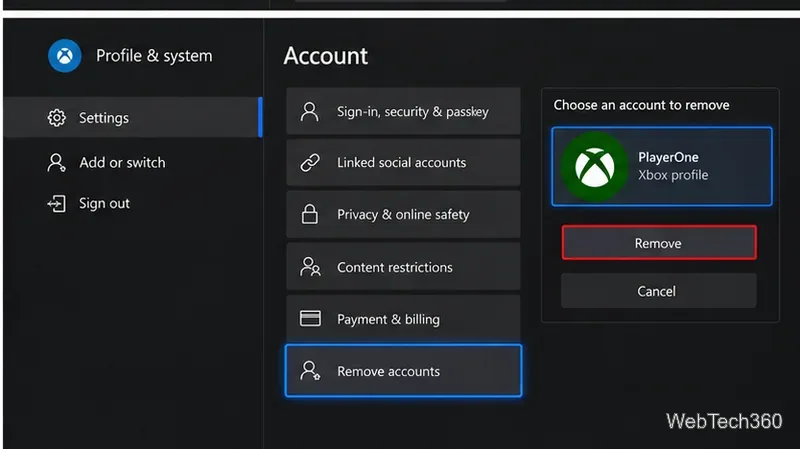
Task: Click the two-person Content restrictions icon
Action: click(x=310, y=267)
